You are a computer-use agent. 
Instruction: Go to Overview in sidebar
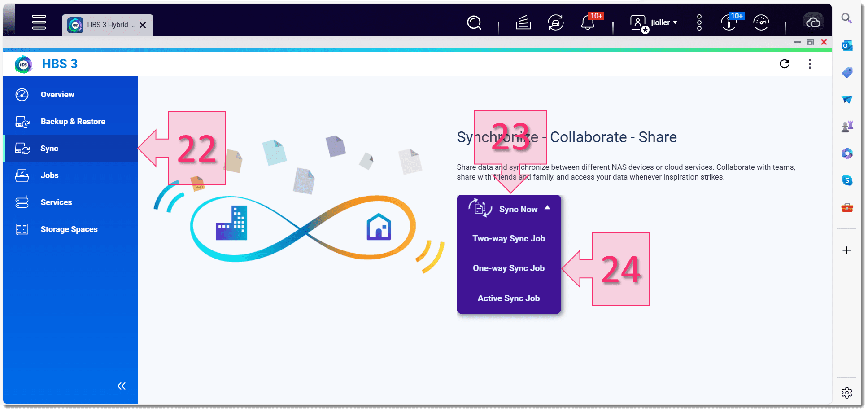click(x=70, y=95)
